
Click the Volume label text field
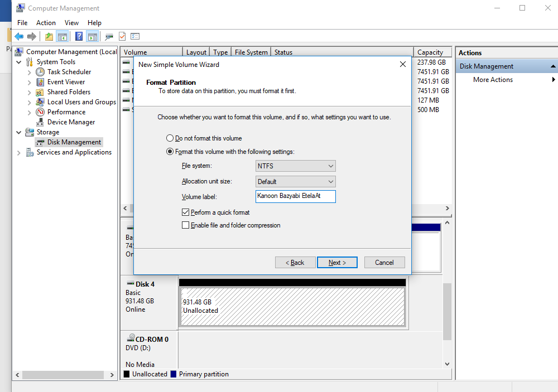click(x=295, y=196)
